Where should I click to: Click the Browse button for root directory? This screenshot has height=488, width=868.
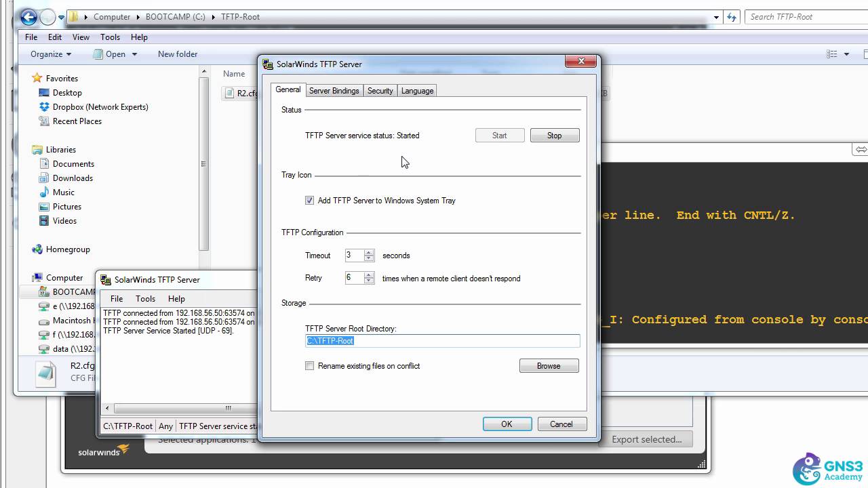pos(549,366)
